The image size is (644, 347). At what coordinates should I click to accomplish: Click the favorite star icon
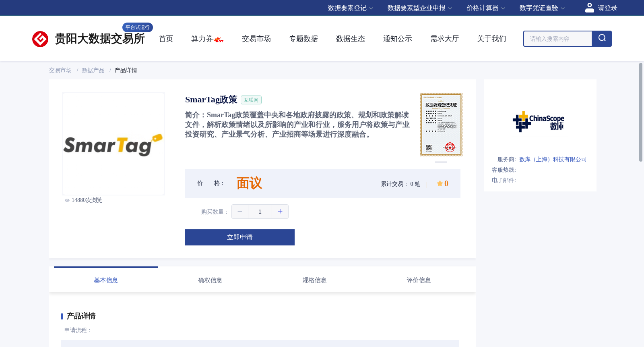coord(440,183)
